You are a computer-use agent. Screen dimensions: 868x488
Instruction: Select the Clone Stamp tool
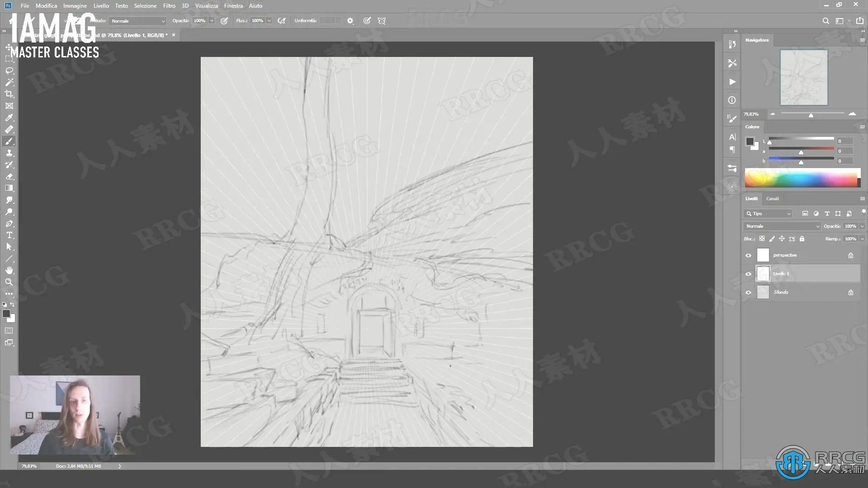click(9, 153)
